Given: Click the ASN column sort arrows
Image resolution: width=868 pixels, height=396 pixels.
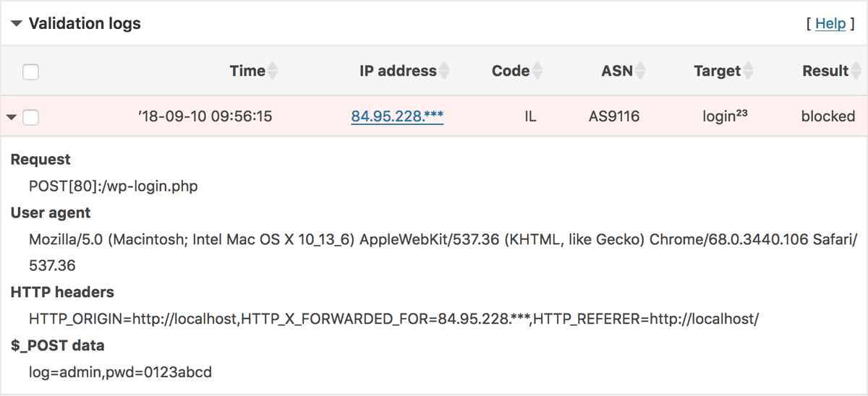Looking at the screenshot, I should click(x=640, y=71).
